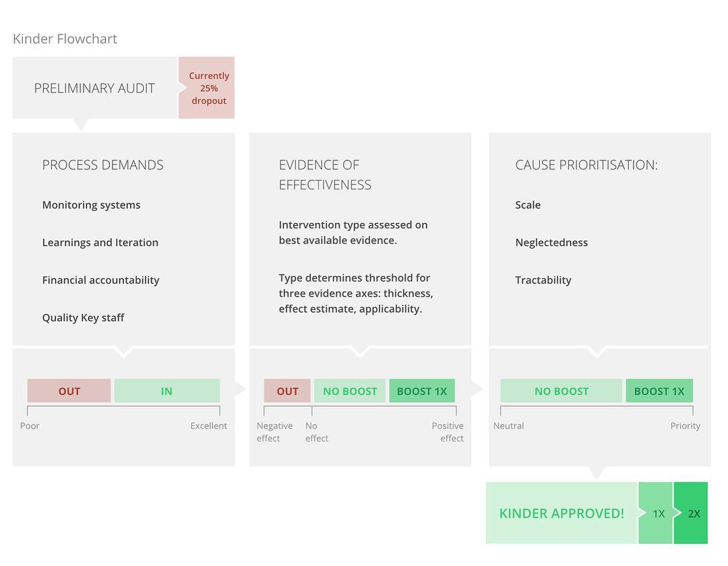Image resolution: width=728 pixels, height=566 pixels.
Task: Select the 'Kinder Flowchart' title text
Action: point(65,39)
